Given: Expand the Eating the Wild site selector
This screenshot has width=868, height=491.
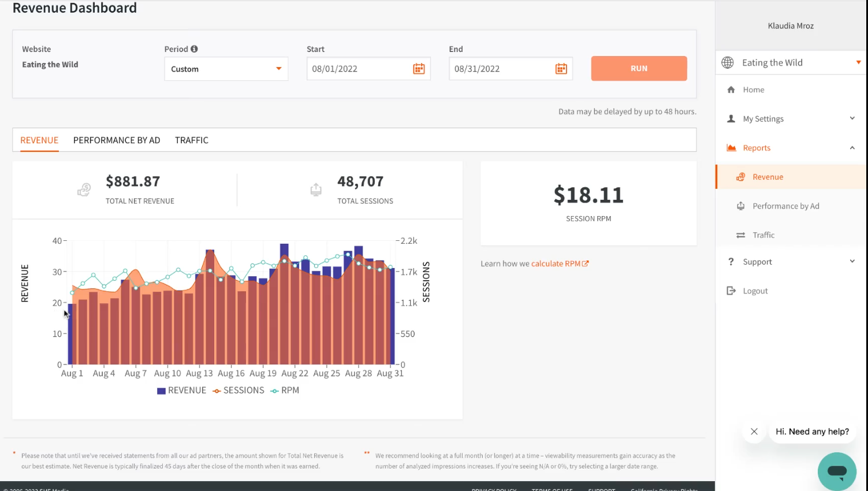Looking at the screenshot, I should coord(858,62).
